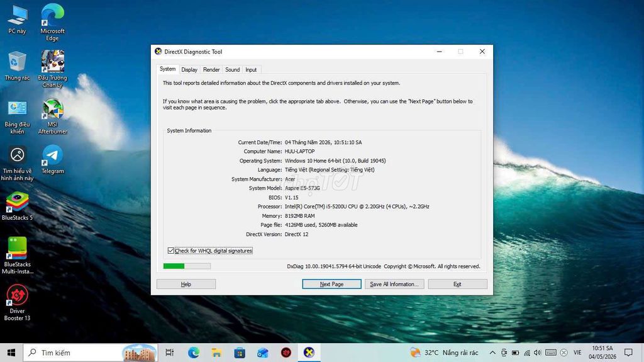Toggle Check for WHQL digital signatures
The image size is (644, 362).
pyautogui.click(x=210, y=251)
